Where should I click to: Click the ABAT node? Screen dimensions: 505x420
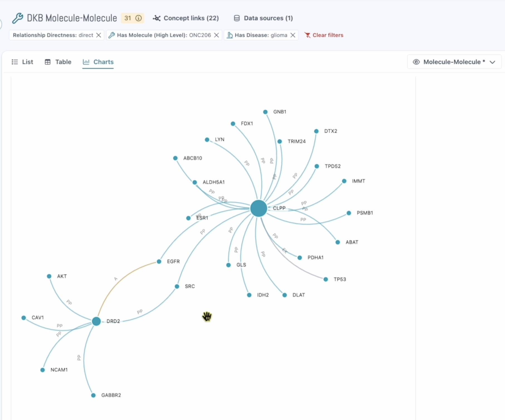point(338,242)
